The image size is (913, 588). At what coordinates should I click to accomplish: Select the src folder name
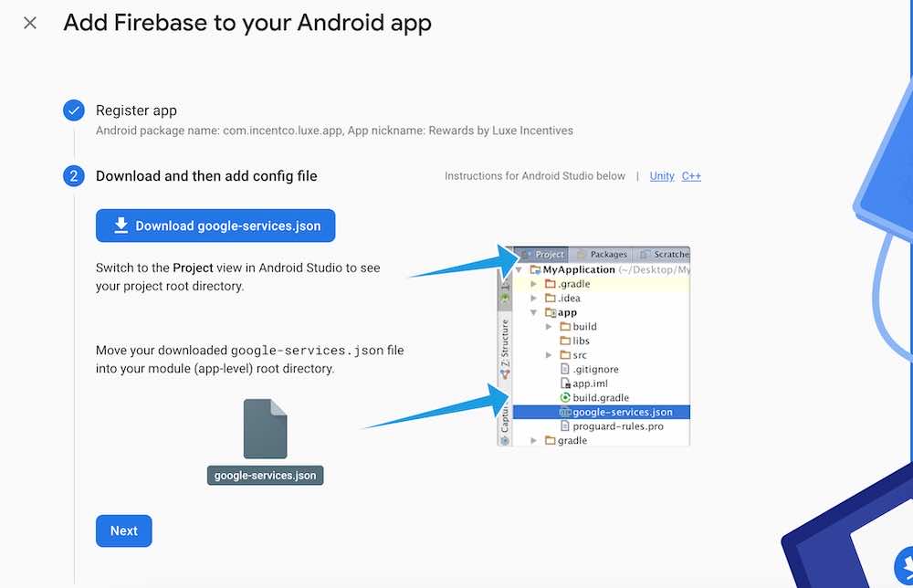point(580,355)
